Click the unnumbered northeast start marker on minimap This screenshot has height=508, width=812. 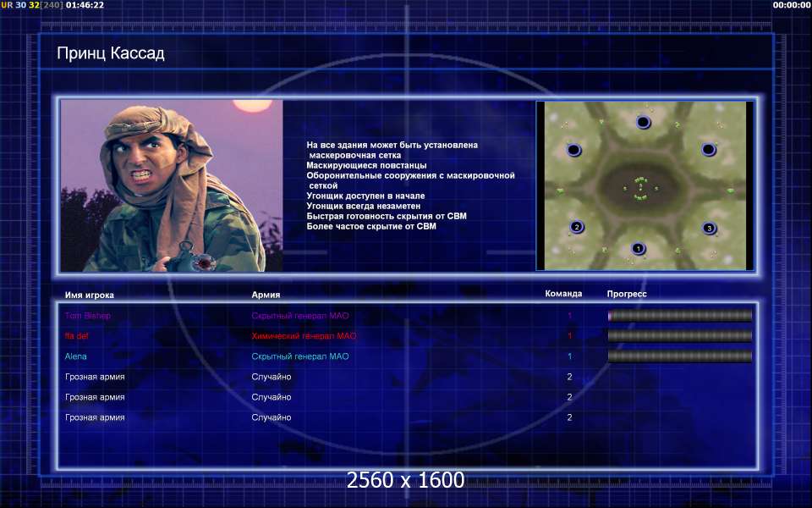[x=709, y=150]
